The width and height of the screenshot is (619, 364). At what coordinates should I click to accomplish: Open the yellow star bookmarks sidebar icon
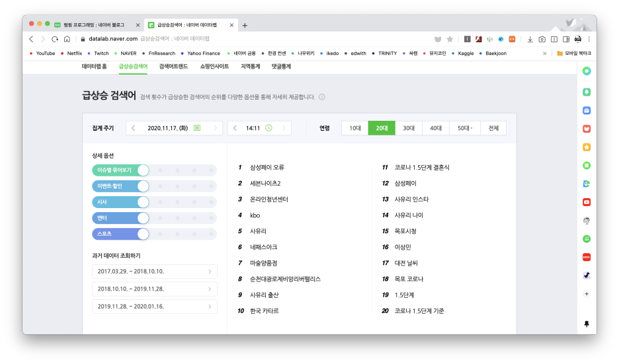point(587,147)
